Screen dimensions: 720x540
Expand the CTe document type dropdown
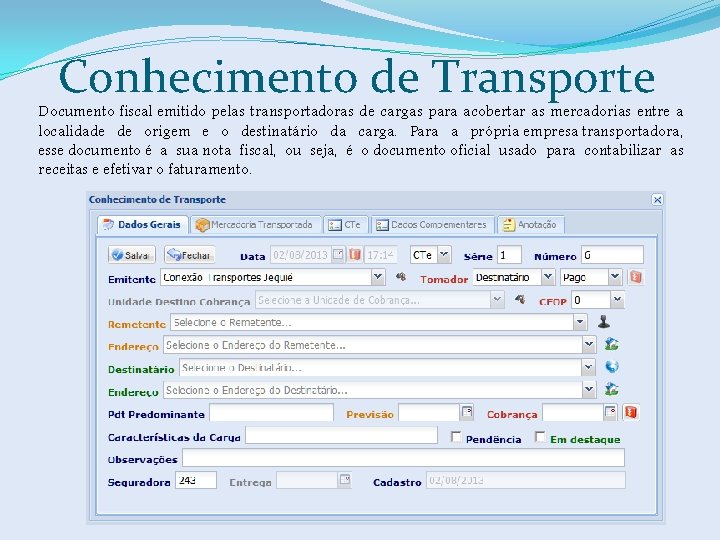click(x=444, y=254)
